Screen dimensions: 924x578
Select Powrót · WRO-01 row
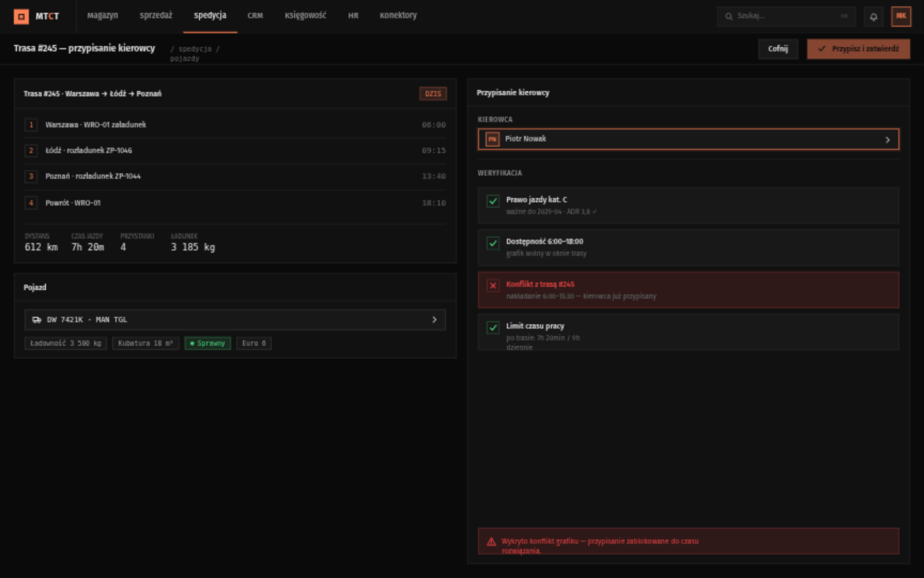pyautogui.click(x=235, y=203)
